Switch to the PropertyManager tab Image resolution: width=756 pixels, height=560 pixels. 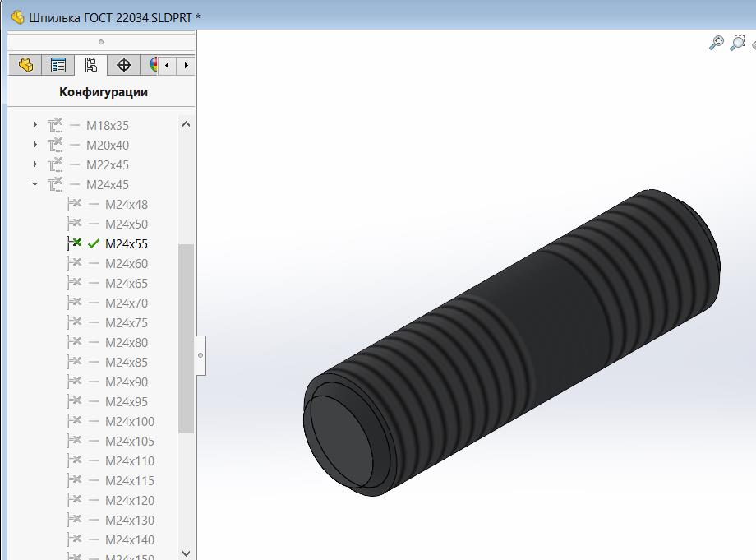(x=58, y=65)
